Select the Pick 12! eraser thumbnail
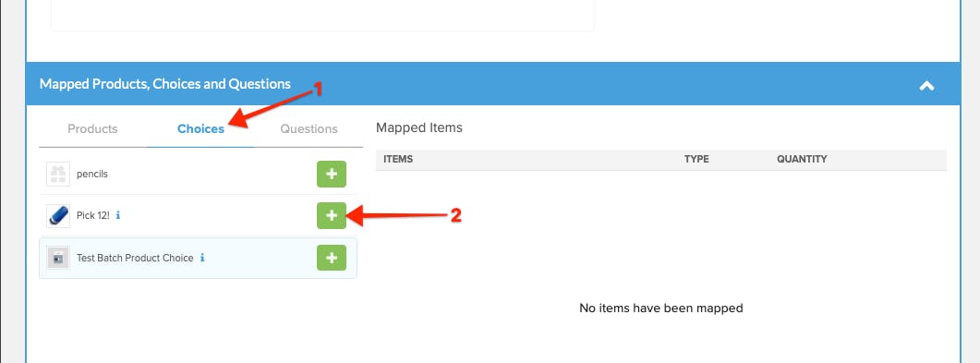 58,215
